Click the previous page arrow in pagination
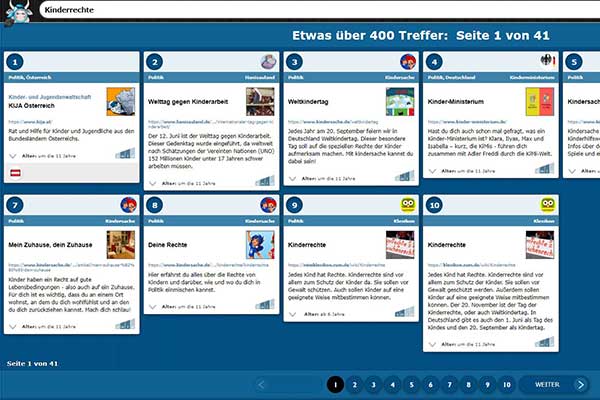 point(262,384)
